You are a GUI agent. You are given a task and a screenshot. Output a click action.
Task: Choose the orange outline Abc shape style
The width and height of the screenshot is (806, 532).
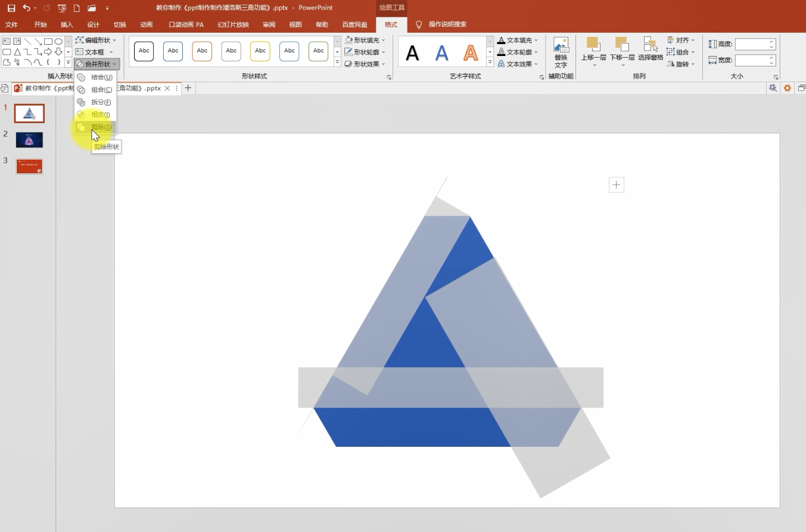[x=202, y=51]
